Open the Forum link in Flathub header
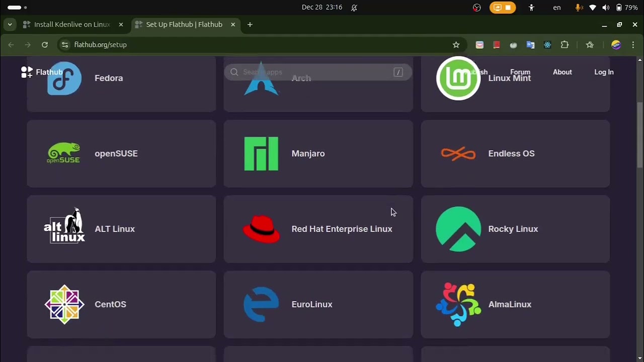 tap(520, 72)
